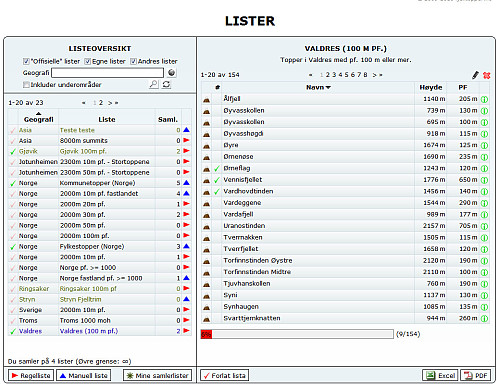Image resolution: width=499 pixels, height=389 pixels.
Task: Go to page 2 of list overview
Action: (x=101, y=103)
